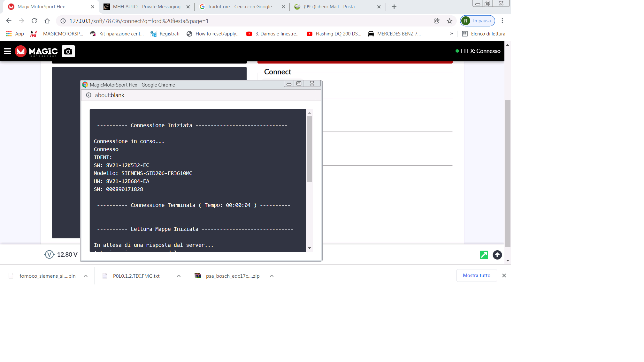Bookmark page with star icon
Viewport: 644px width, 362px height.
pos(449,21)
